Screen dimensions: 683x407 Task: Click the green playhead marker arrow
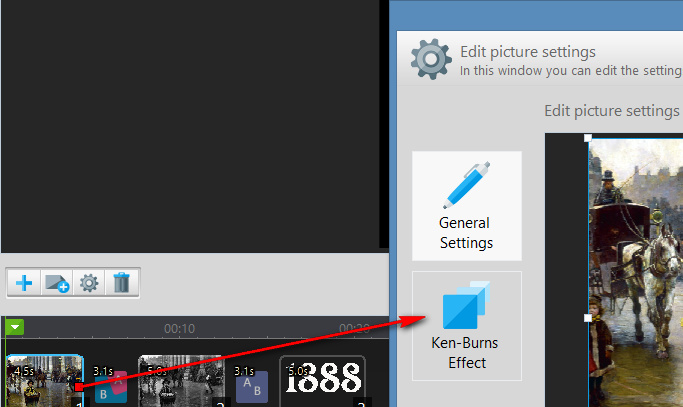[14, 327]
